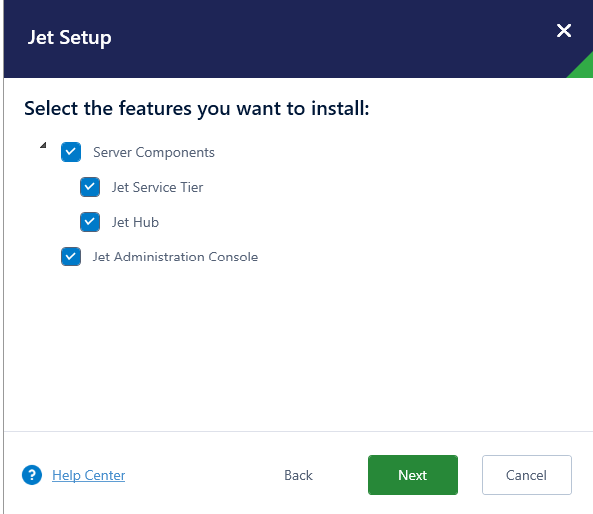Collapse the Server Components tree node
This screenshot has width=593, height=514.
click(43, 145)
